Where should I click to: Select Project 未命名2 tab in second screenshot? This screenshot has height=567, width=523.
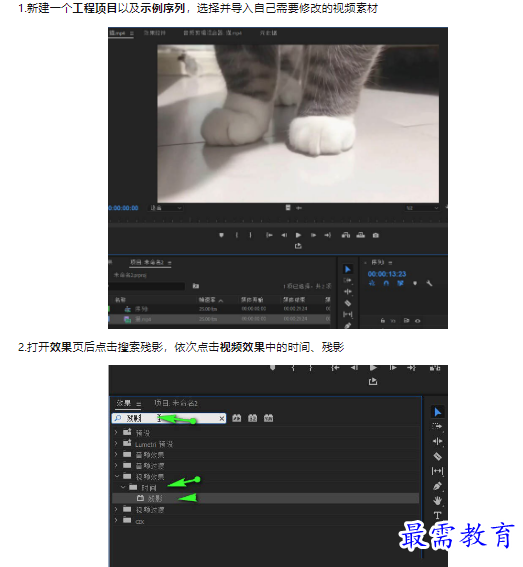pos(176,403)
